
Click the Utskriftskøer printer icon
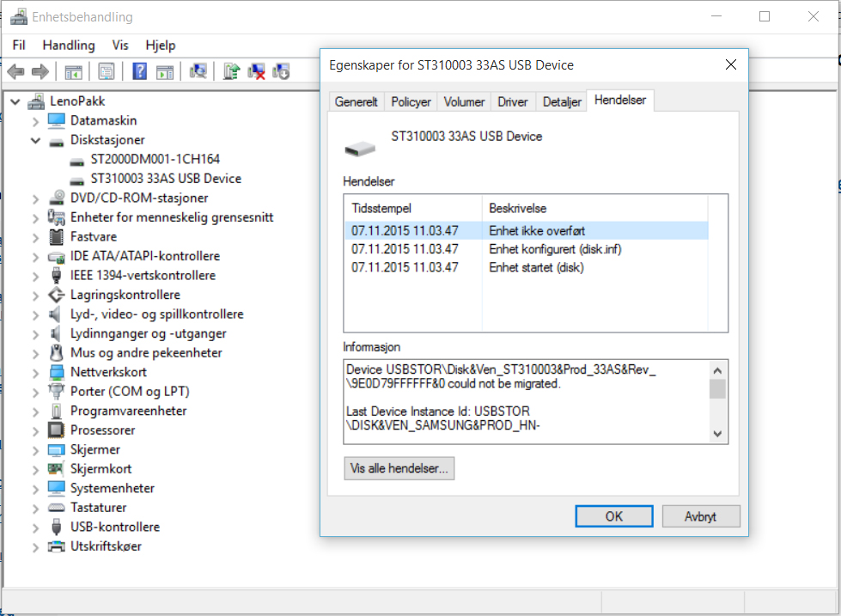pyautogui.click(x=57, y=546)
